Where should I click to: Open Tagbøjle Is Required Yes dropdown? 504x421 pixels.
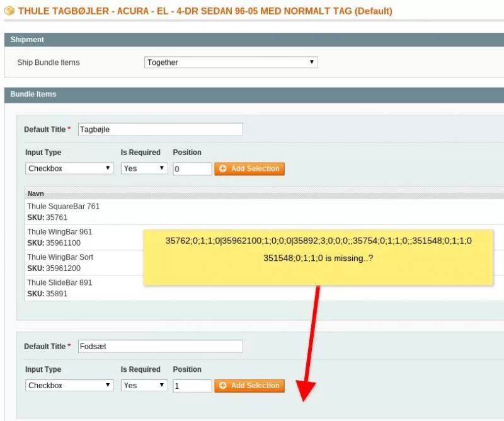click(x=144, y=168)
